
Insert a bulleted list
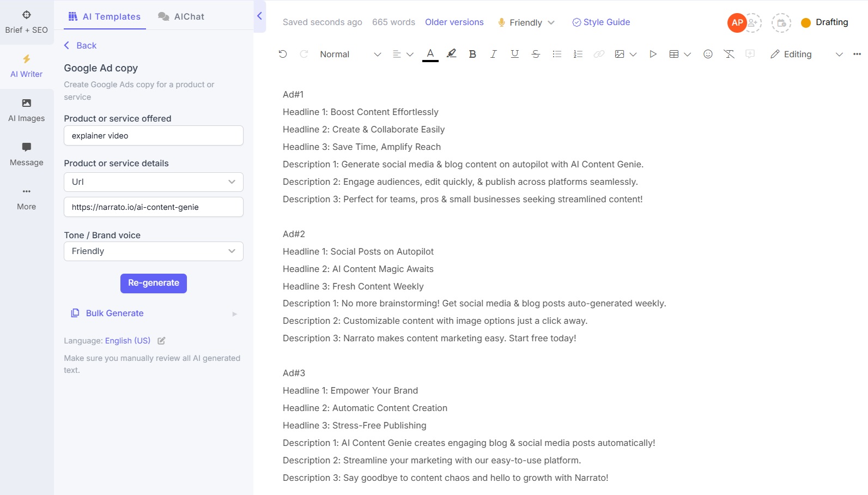click(557, 54)
